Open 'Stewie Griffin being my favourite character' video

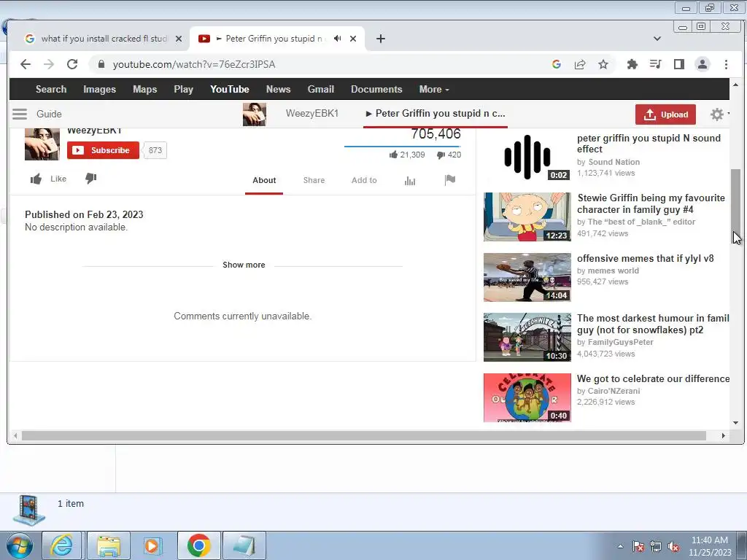point(651,203)
